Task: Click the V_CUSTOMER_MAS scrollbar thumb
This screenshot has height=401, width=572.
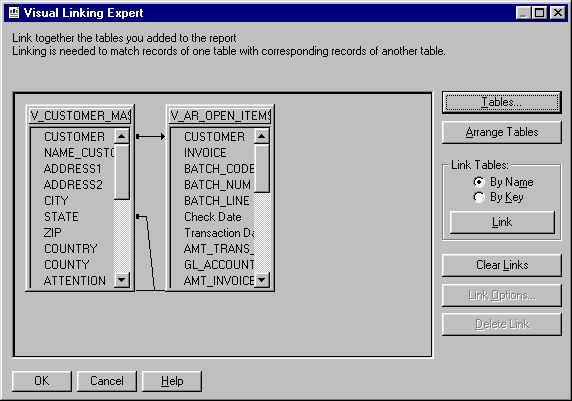Action: (121, 171)
